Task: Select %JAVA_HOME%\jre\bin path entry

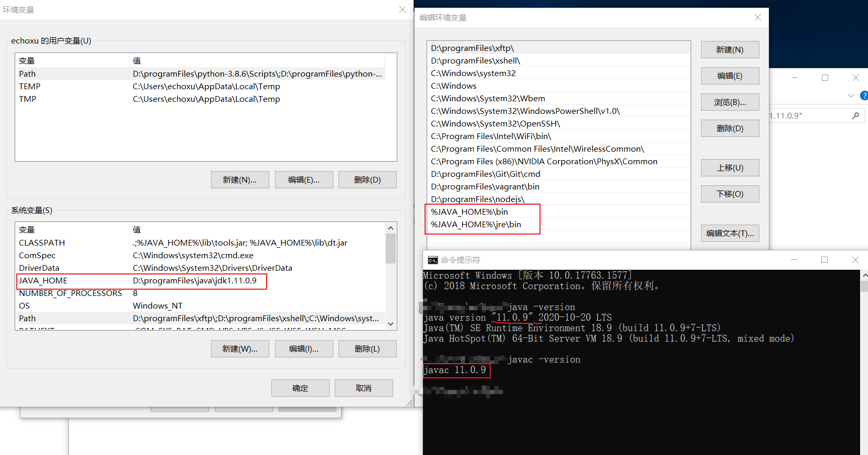Action: 559,225
